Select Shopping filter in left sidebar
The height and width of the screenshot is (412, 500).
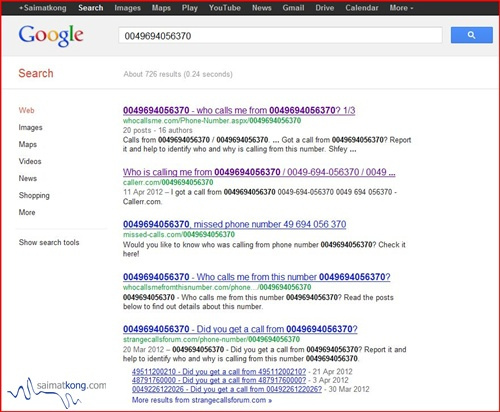34,195
